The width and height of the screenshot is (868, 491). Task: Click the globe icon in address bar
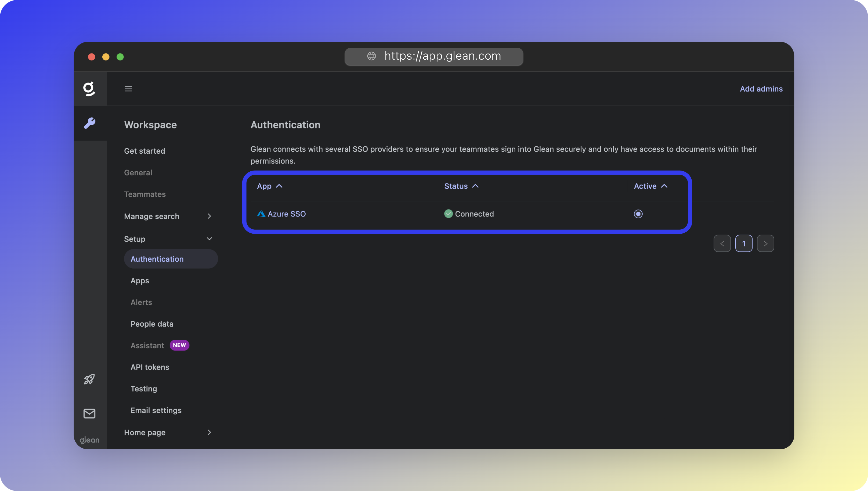(371, 56)
